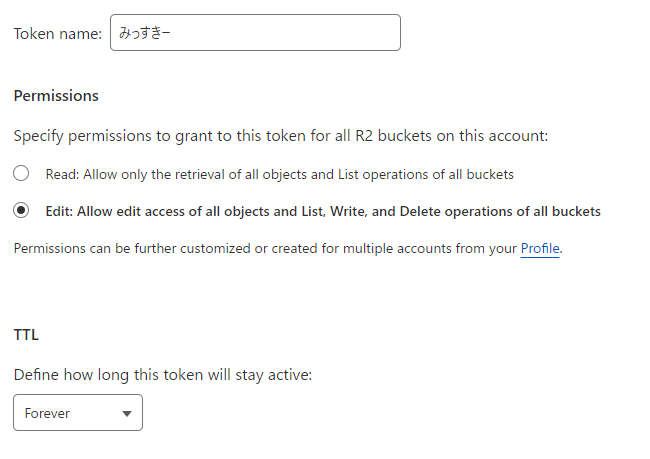Click 'Delete operations of all buckets' label text

(500, 211)
